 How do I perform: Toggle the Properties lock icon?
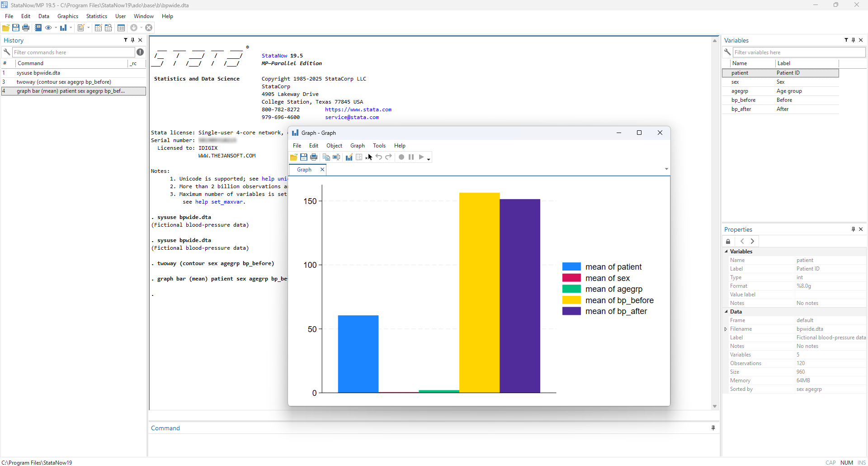[728, 242]
